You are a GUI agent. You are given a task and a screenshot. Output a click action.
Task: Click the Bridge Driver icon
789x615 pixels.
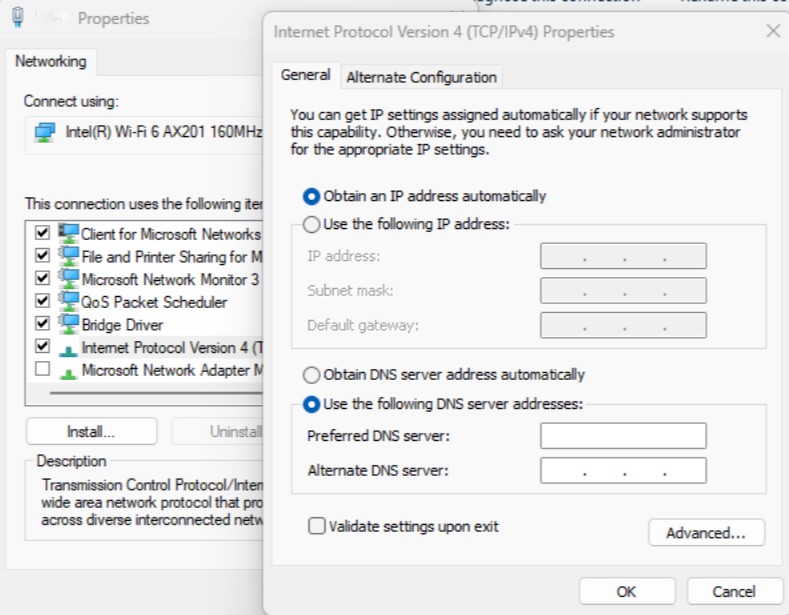68,324
